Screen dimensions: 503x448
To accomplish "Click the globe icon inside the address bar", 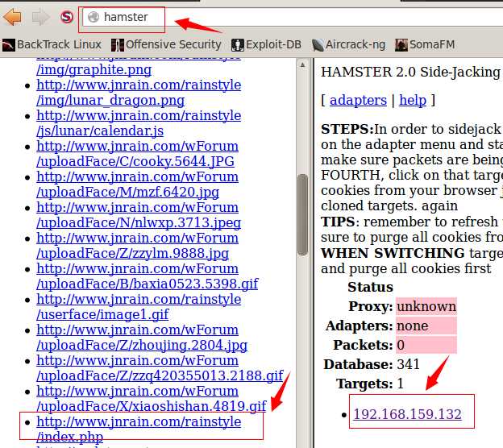I will [94, 17].
